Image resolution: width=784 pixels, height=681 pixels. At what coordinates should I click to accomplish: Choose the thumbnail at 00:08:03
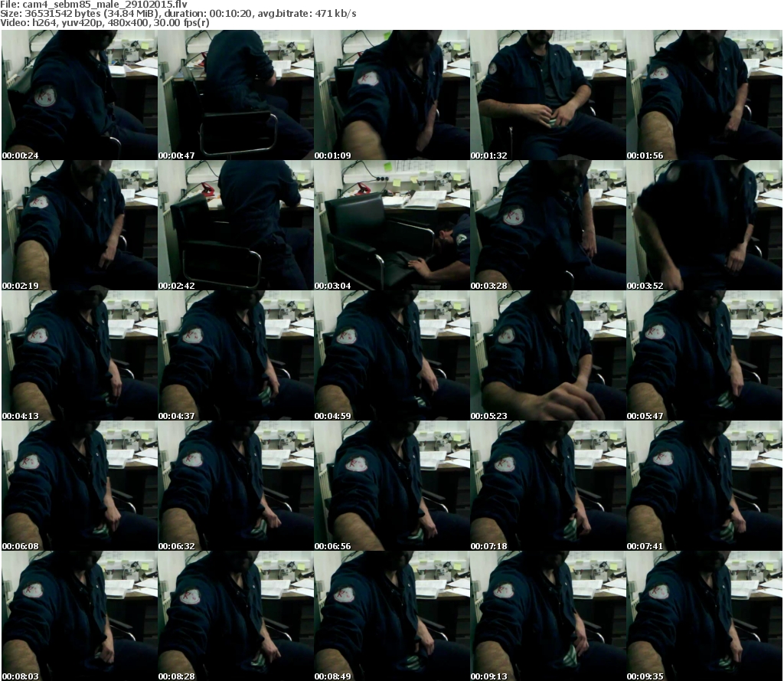coord(80,615)
